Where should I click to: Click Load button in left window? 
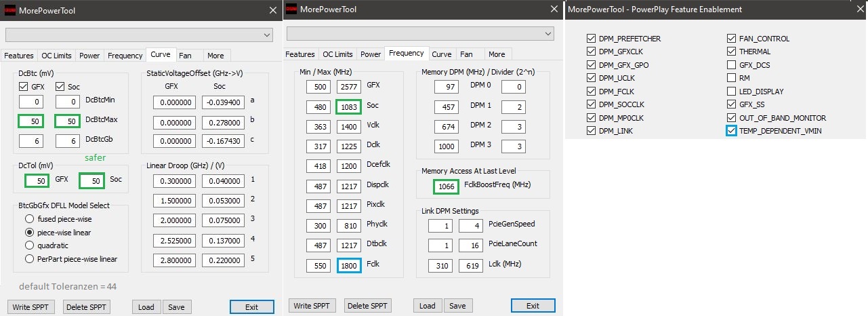(146, 307)
